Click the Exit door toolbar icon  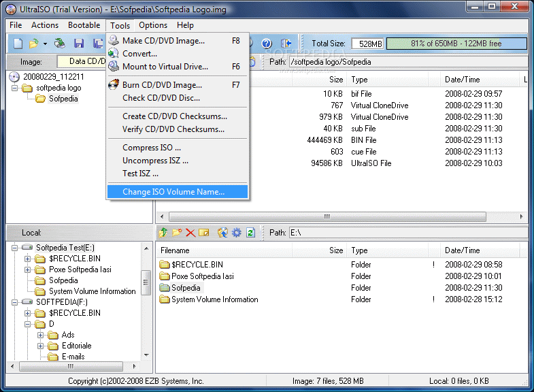point(286,44)
